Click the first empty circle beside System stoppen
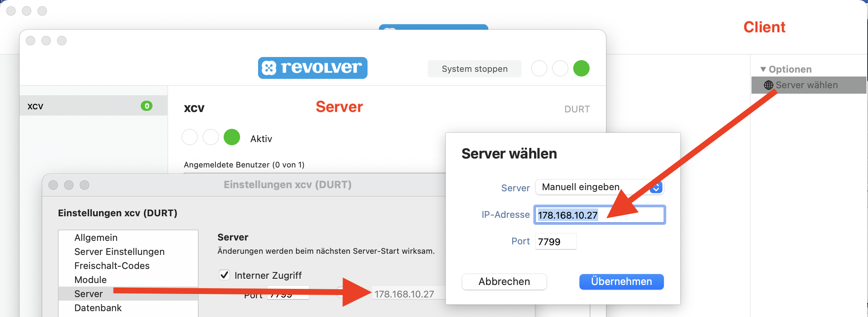This screenshot has height=317, width=868. click(x=539, y=69)
